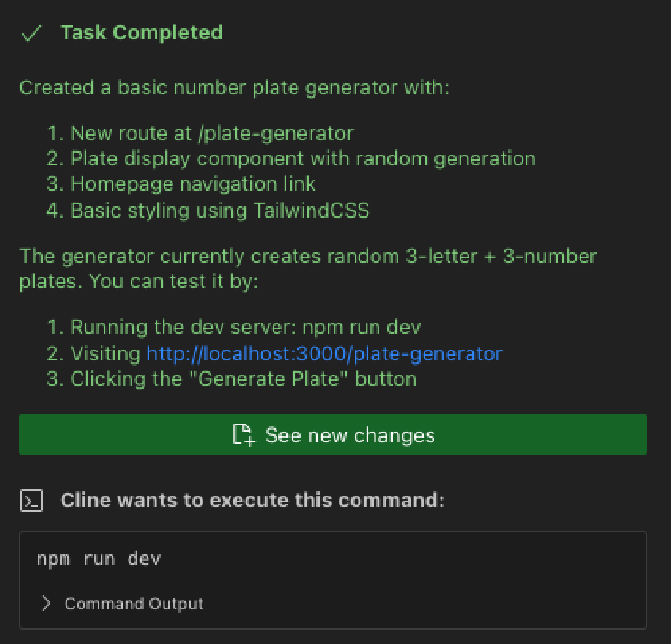Click the file-plus icon in the See new changes button
Image resolution: width=671 pixels, height=644 pixels.
pyautogui.click(x=244, y=436)
